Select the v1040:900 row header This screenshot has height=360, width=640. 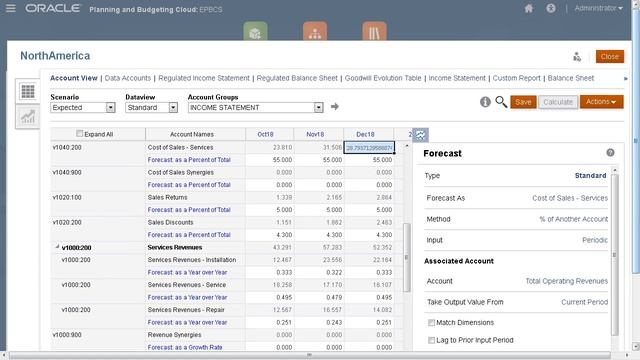67,172
